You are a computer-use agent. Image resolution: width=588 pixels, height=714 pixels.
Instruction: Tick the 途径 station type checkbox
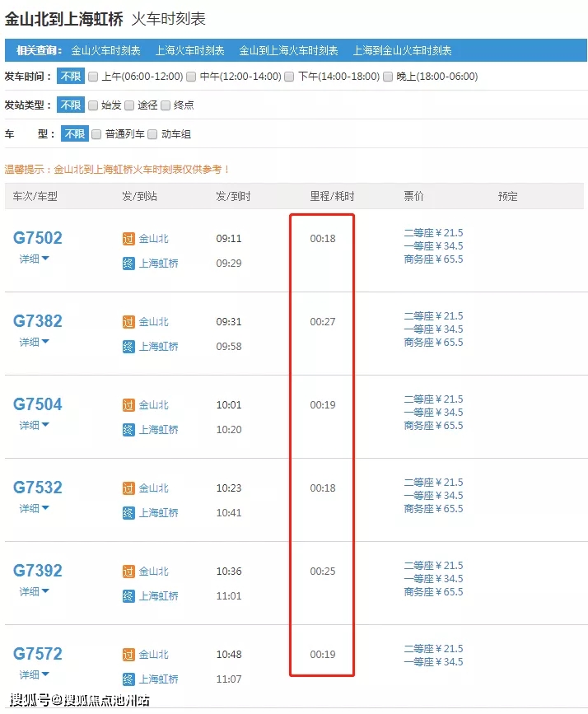129,105
